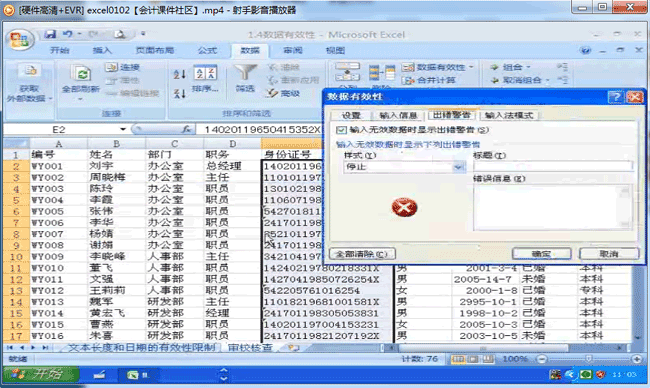Expand the 样式 style dropdown showing 停止
Image resolution: width=650 pixels, height=388 pixels.
pyautogui.click(x=458, y=167)
